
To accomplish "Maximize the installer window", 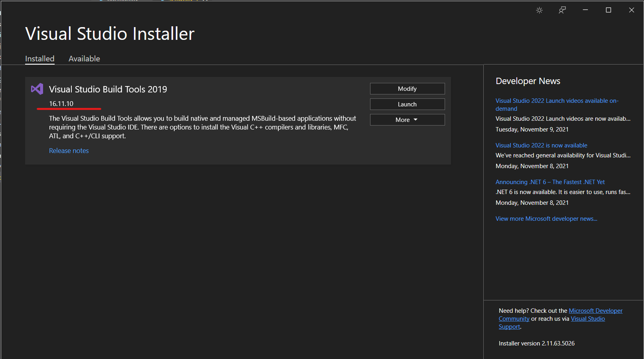I will pyautogui.click(x=609, y=10).
